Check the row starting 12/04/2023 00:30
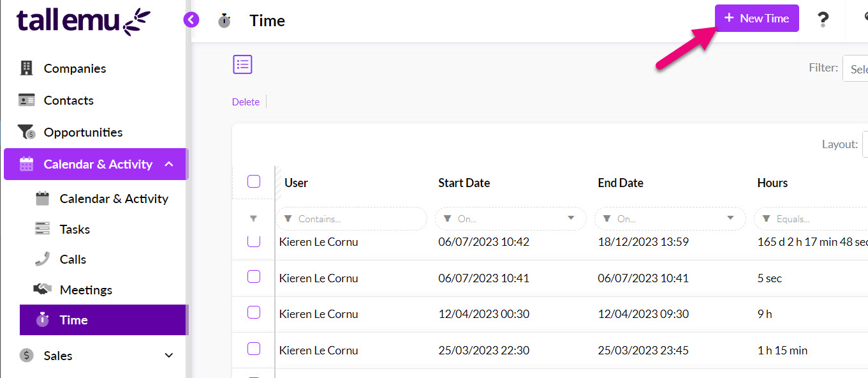The height and width of the screenshot is (378, 868). click(x=254, y=313)
